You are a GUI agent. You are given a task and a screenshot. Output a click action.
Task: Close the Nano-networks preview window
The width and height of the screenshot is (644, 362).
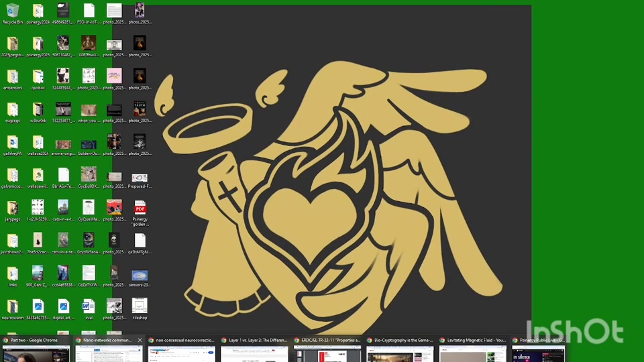click(x=140, y=341)
